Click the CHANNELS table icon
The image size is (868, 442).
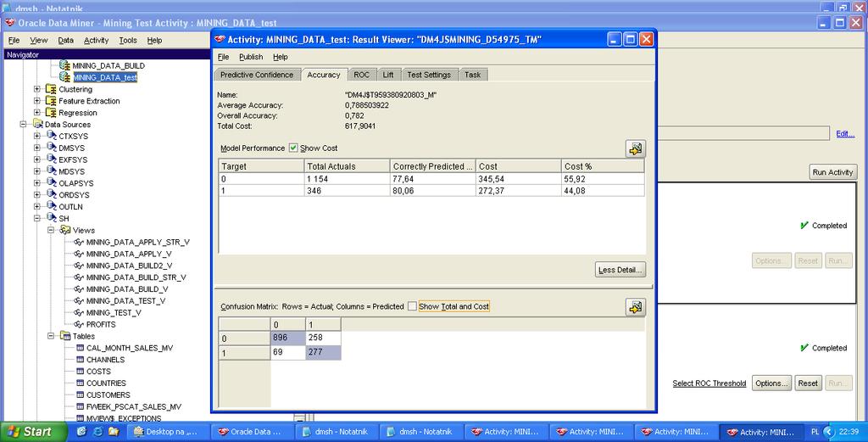coord(81,360)
